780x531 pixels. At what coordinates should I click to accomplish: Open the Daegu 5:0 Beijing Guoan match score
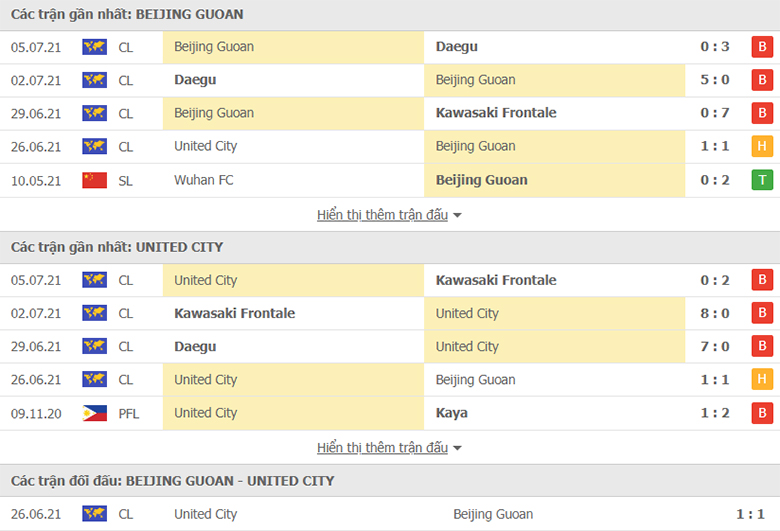tap(715, 80)
